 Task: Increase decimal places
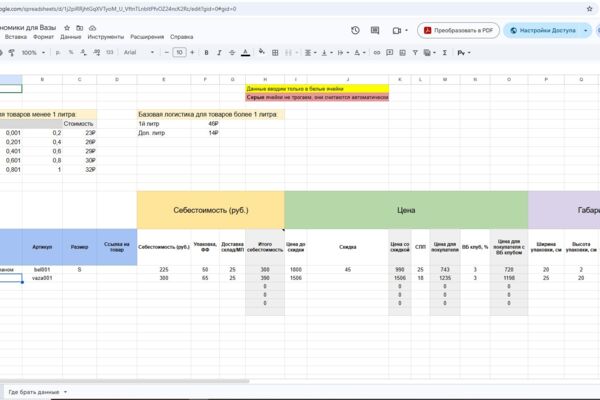[97, 52]
